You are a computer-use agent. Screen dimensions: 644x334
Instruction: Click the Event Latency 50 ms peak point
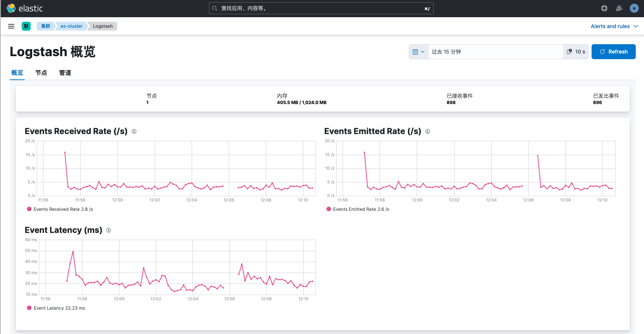[73, 252]
